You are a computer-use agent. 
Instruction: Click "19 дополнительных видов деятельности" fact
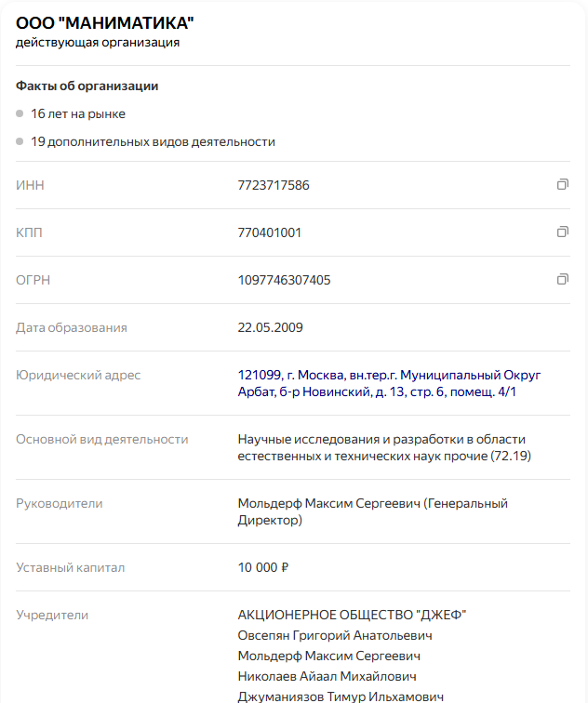coord(153,142)
